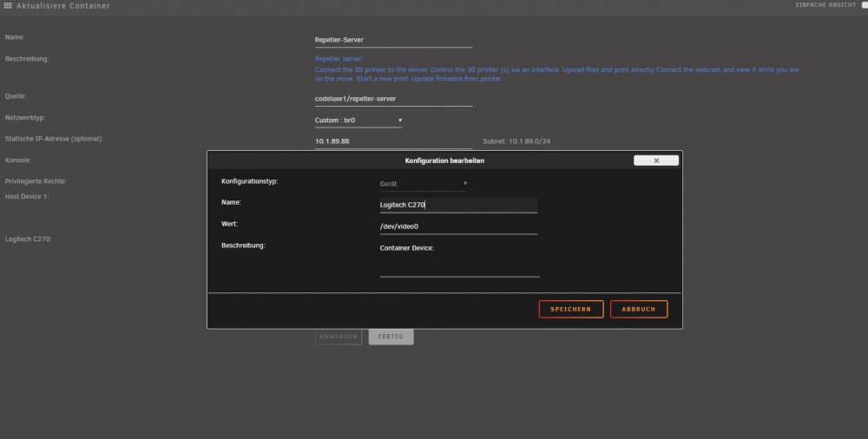Click the grid icon beside Aktualisiere Container
The height and width of the screenshot is (439, 868).
click(8, 5)
